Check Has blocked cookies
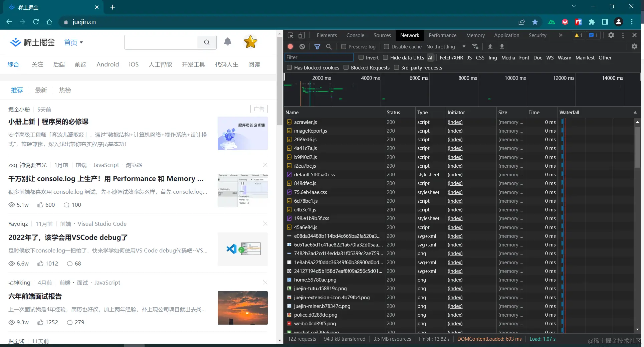Screen dimensions: 644x347 (x=289, y=67)
